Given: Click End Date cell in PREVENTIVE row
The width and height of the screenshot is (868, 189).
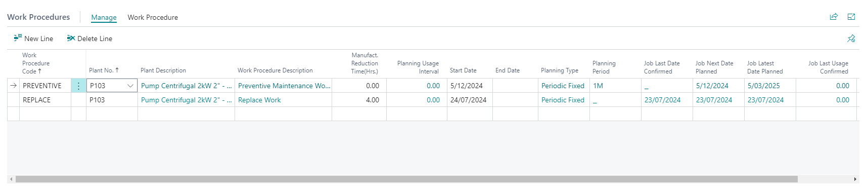Looking at the screenshot, I should (x=515, y=86).
